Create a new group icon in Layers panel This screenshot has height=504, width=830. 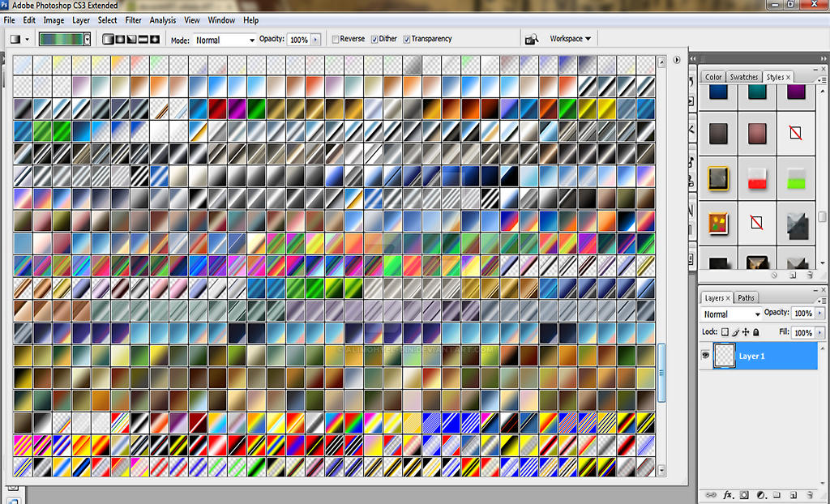click(x=777, y=495)
